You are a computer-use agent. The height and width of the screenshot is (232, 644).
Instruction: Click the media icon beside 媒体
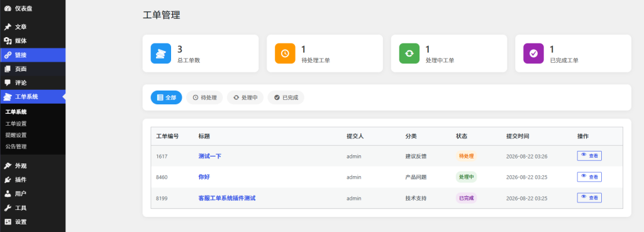click(8, 41)
